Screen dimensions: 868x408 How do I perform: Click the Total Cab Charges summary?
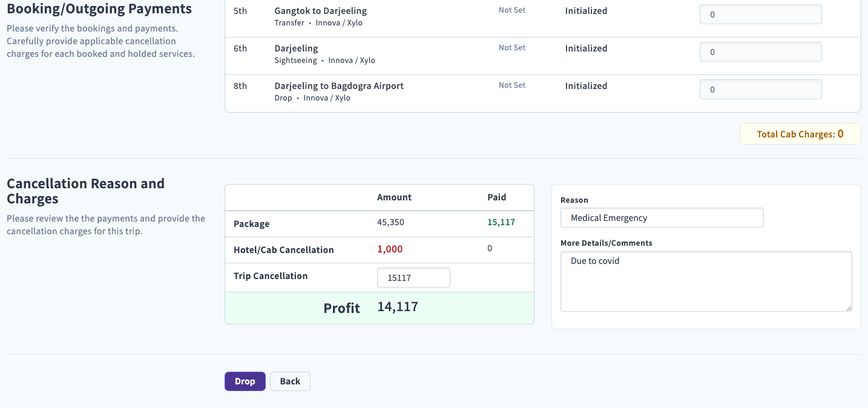click(800, 133)
